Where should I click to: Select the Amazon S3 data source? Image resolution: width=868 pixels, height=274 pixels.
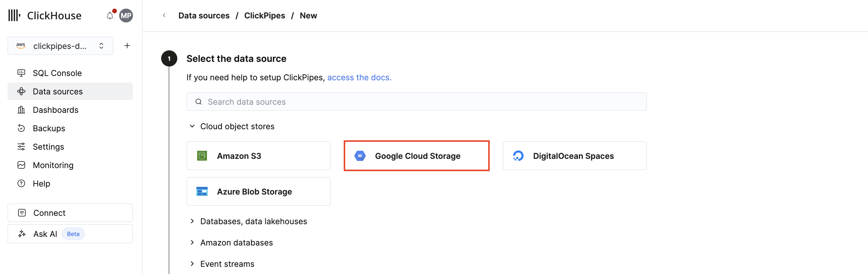(258, 156)
